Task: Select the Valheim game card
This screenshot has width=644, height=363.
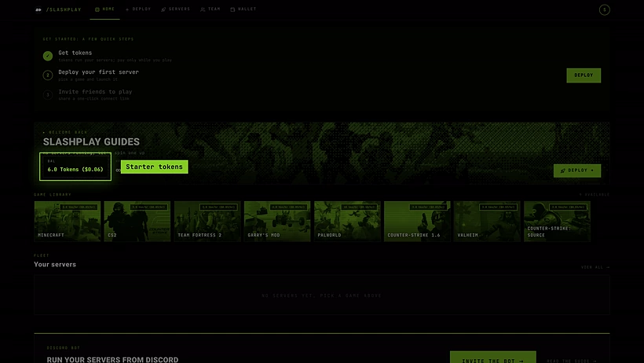Action: tap(487, 221)
